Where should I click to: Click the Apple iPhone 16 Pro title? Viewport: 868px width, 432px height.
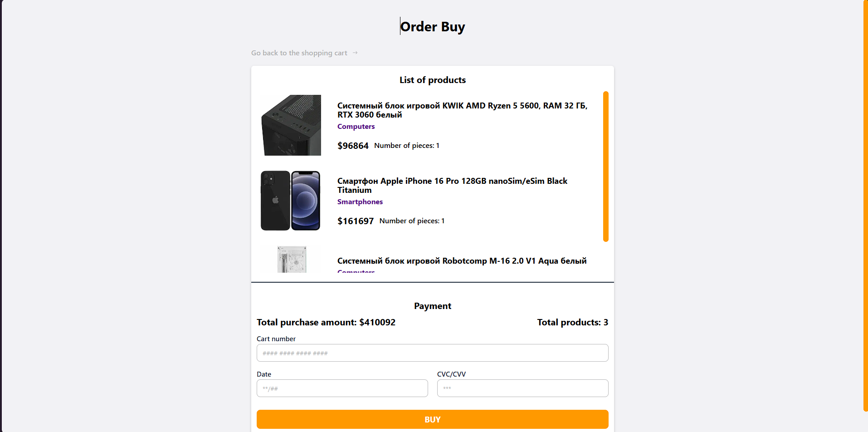coord(452,185)
